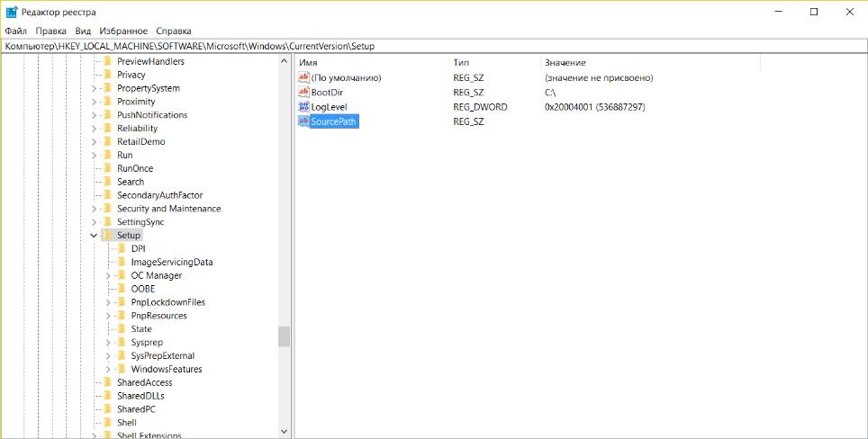Open the Справка menu
Viewport: 868px width, 439px height.
pyautogui.click(x=174, y=31)
